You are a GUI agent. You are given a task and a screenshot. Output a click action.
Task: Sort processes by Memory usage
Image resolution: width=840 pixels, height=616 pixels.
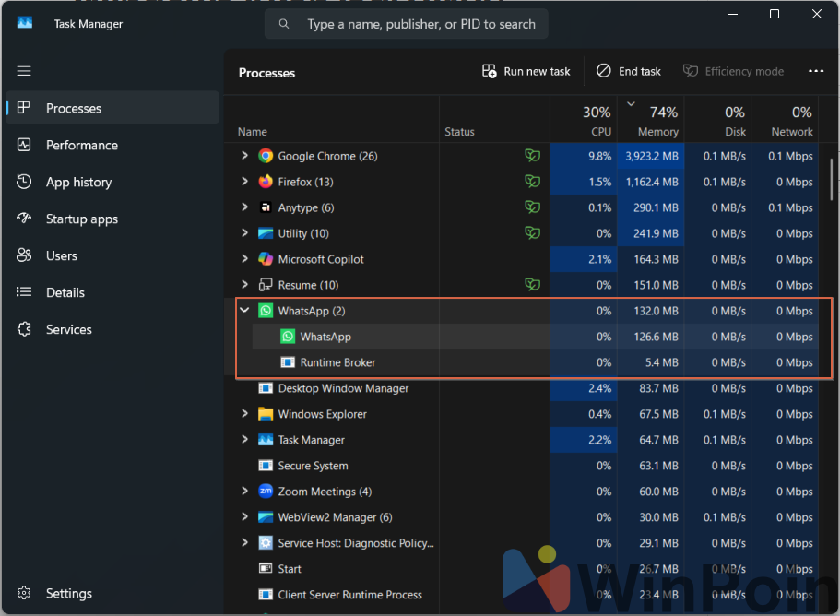(650, 120)
